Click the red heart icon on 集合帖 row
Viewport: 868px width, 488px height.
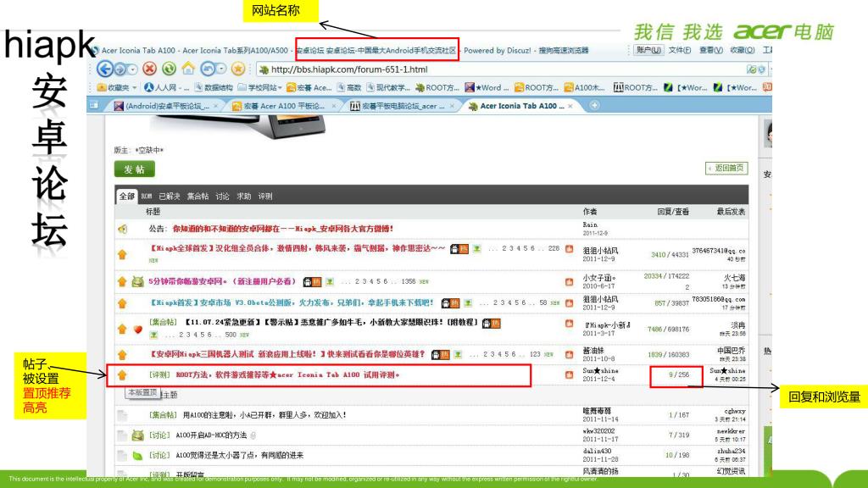(138, 330)
